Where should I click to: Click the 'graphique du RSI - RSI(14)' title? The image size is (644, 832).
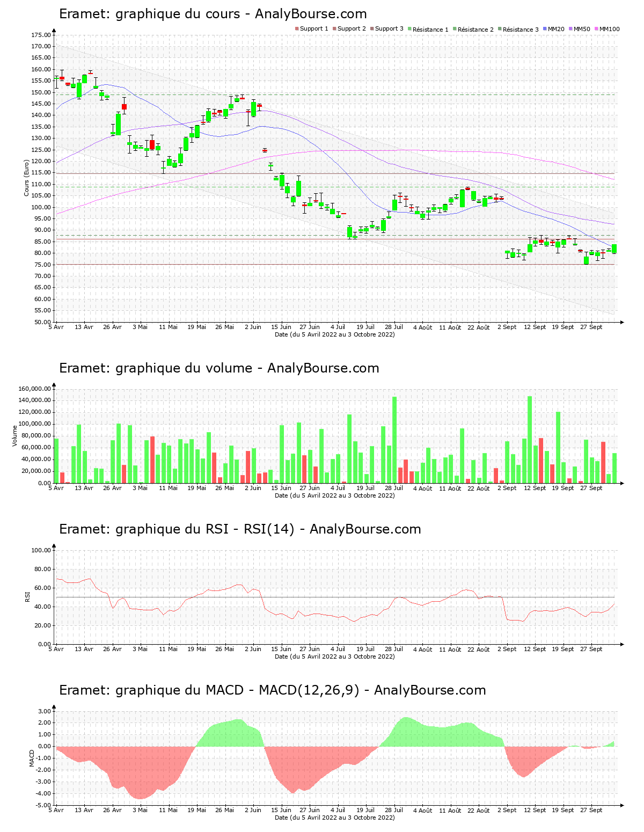point(240,529)
